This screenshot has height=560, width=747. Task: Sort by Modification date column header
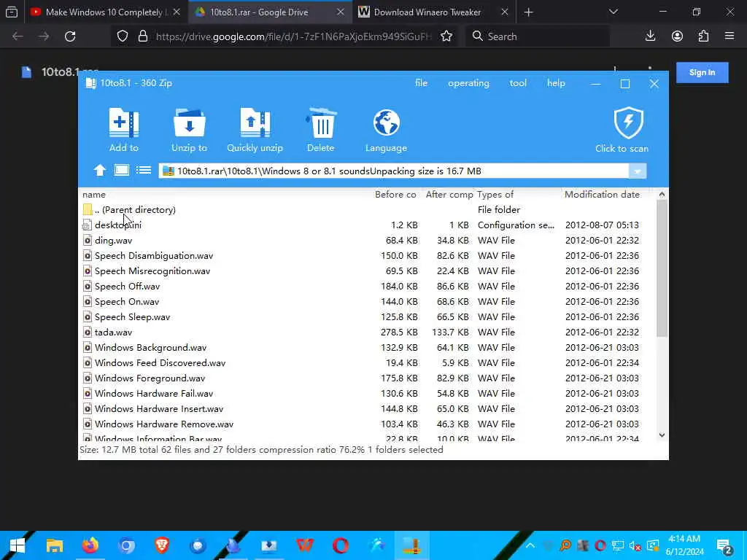pyautogui.click(x=602, y=194)
